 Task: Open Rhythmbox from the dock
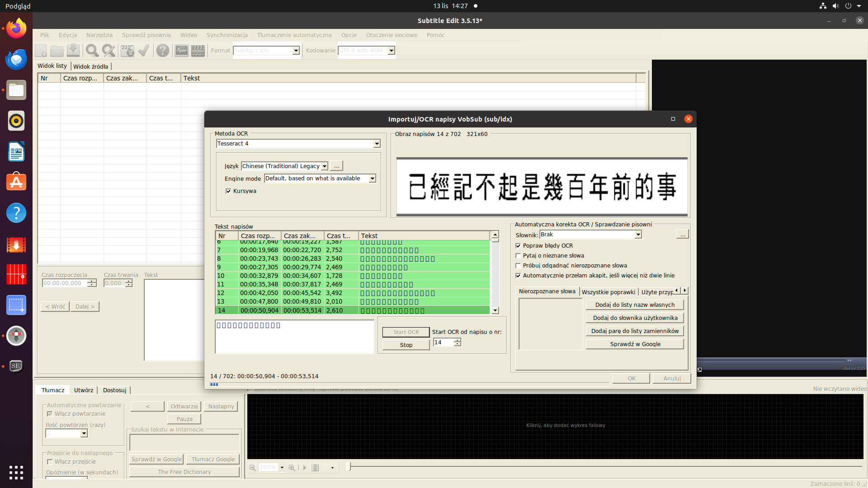pyautogui.click(x=16, y=121)
